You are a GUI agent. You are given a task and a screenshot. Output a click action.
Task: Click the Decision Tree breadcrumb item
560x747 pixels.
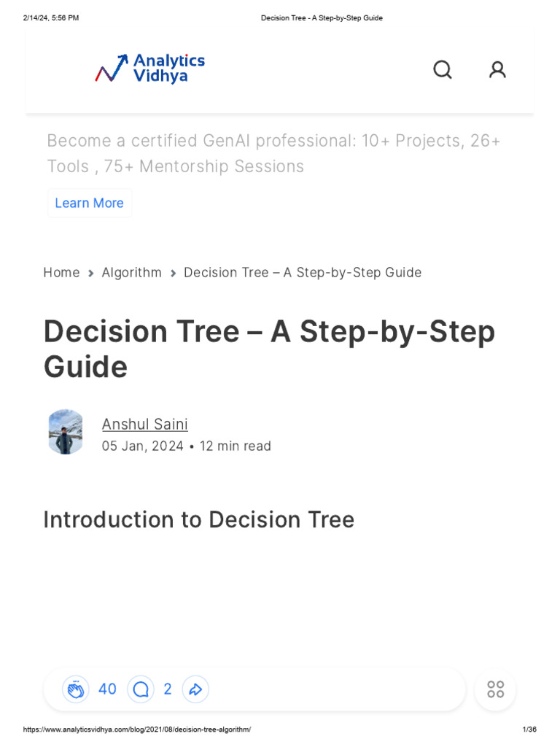pos(303,272)
